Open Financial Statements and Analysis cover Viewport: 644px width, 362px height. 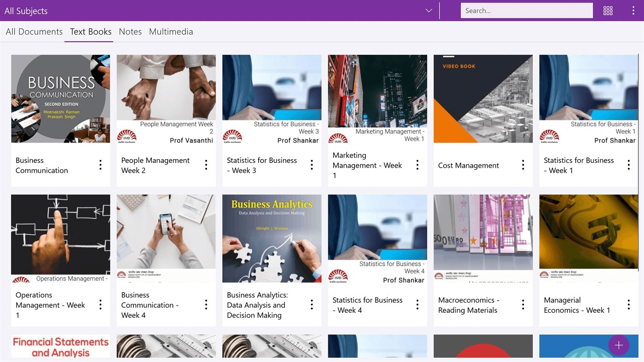pyautogui.click(x=60, y=346)
